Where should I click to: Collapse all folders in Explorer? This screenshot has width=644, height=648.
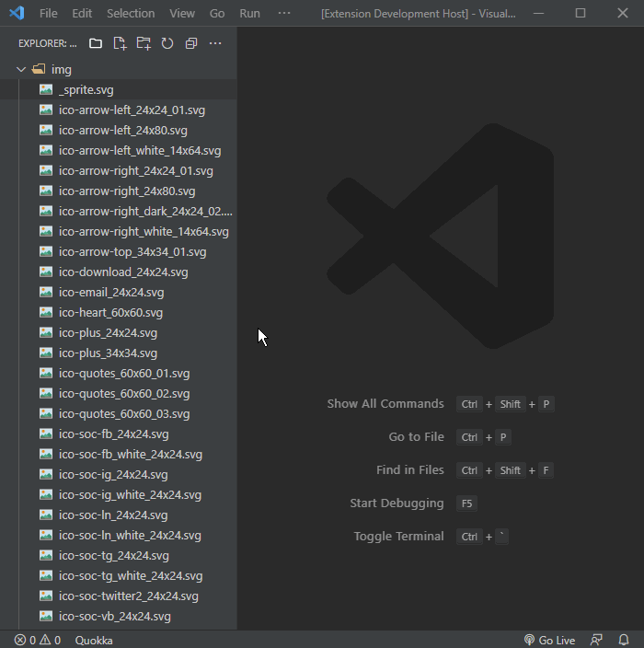click(191, 43)
